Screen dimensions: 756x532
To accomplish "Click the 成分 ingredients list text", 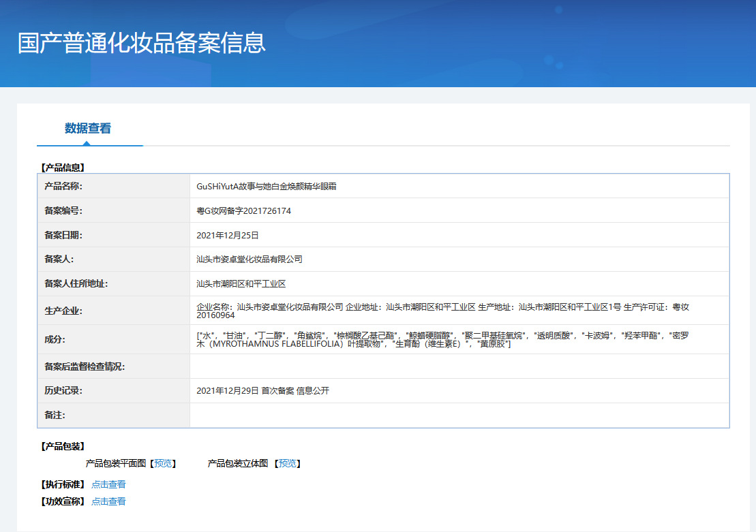I will tap(442, 339).
